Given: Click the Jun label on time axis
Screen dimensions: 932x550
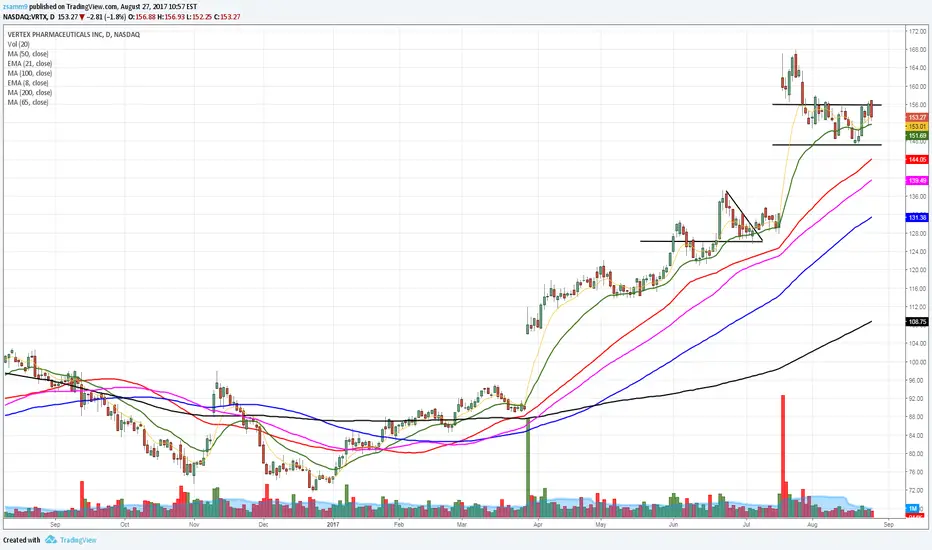Looking at the screenshot, I should (x=674, y=524).
